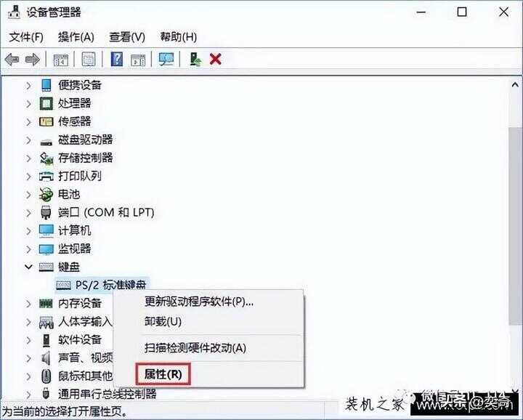Select 属性(R) in the context menu

point(163,374)
